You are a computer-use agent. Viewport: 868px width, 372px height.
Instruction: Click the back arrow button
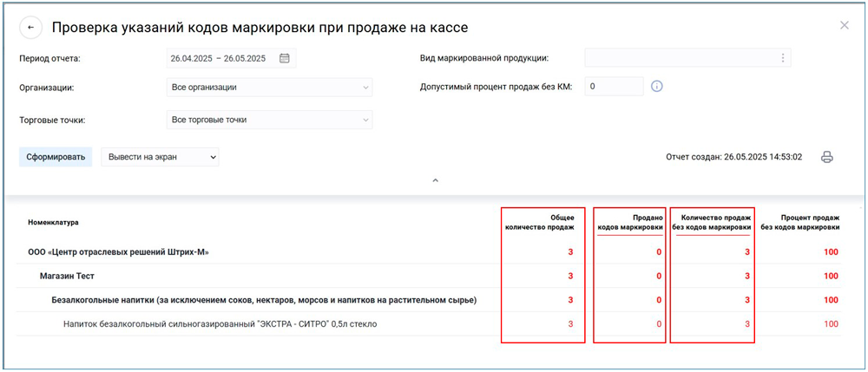pyautogui.click(x=31, y=27)
